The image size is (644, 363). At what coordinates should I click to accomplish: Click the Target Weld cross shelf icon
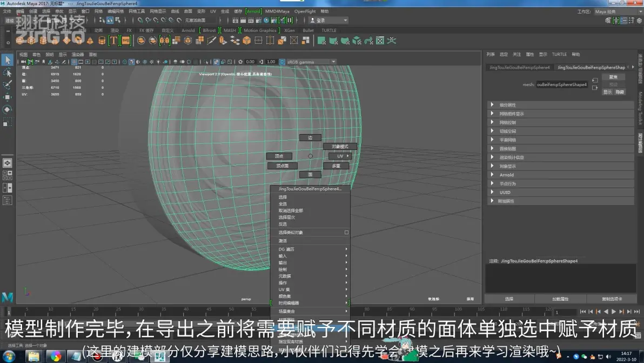[294, 40]
